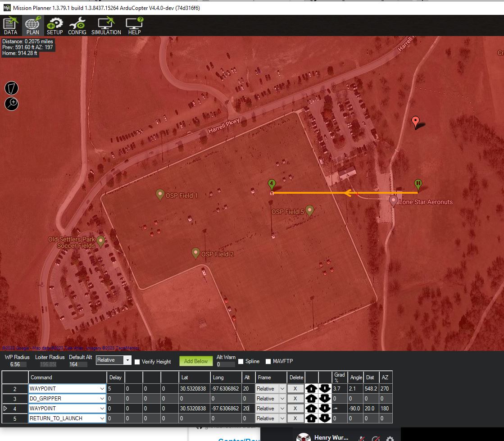Image resolution: width=504 pixels, height=441 pixels.
Task: Open the SETUP screen
Action: coord(54,26)
